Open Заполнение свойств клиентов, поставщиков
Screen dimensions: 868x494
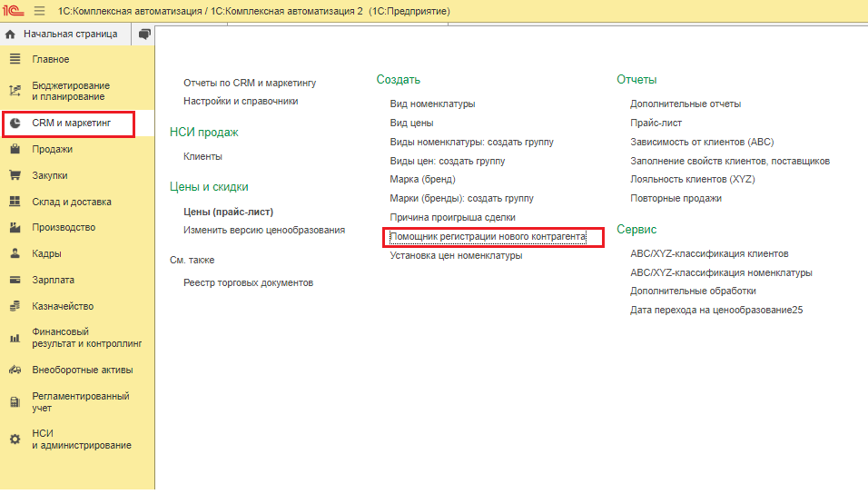point(730,161)
